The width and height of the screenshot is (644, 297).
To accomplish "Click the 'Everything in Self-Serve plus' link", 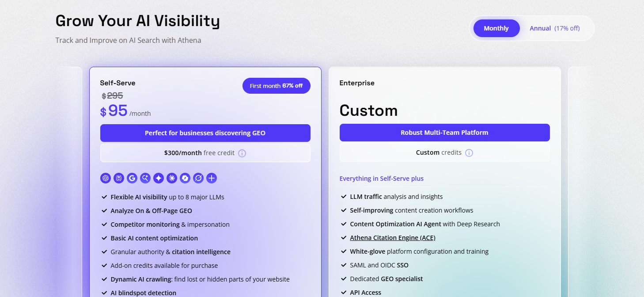I will coord(381,179).
